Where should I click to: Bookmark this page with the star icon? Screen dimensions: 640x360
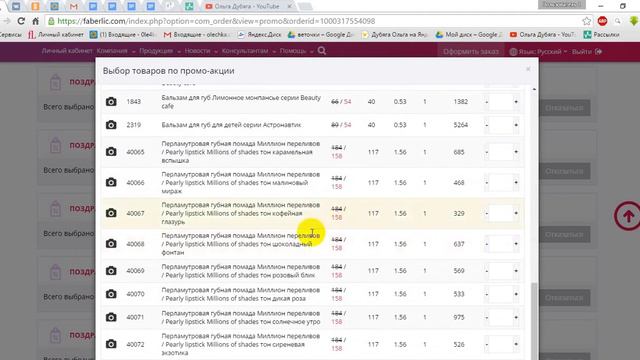pos(587,21)
